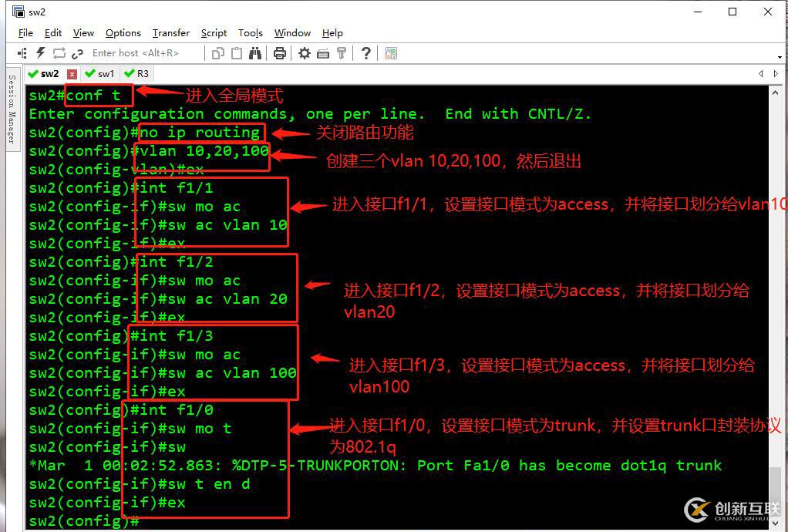788x532 pixels.
Task: Open Find with the binoculars icon
Action: pyautogui.click(x=254, y=52)
